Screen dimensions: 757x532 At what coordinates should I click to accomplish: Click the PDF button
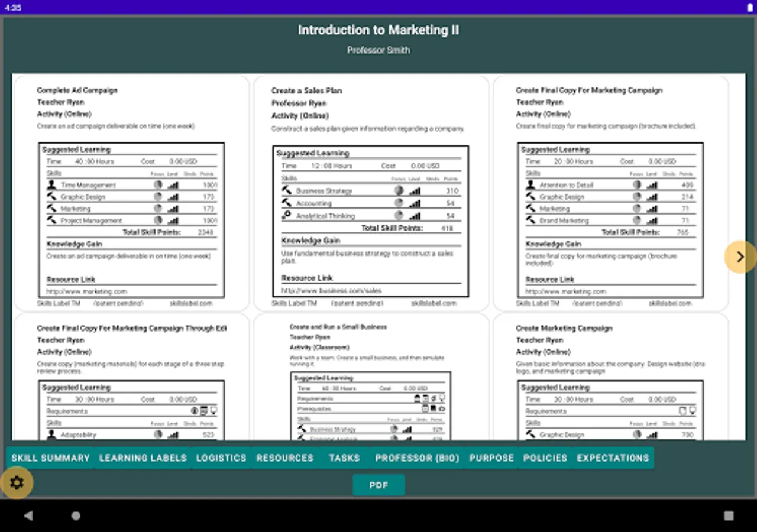(x=378, y=485)
